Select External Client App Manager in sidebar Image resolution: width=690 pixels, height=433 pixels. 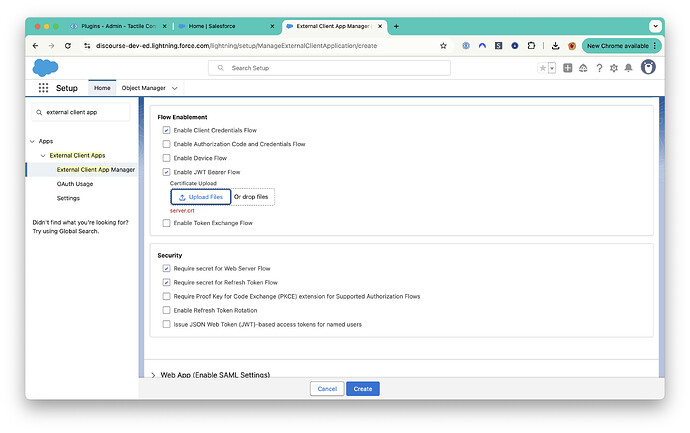tap(95, 170)
